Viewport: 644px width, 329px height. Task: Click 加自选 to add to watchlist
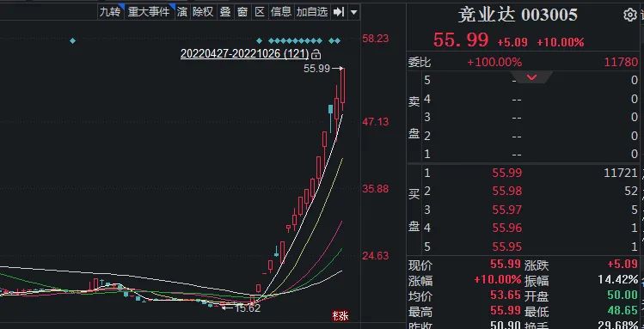coord(312,12)
